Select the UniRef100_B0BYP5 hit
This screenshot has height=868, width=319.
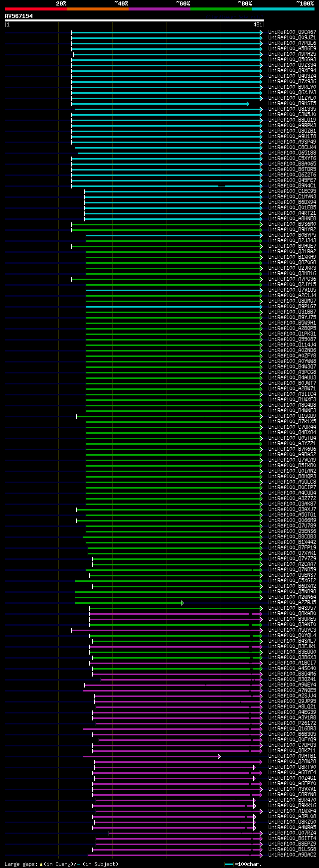[292, 235]
